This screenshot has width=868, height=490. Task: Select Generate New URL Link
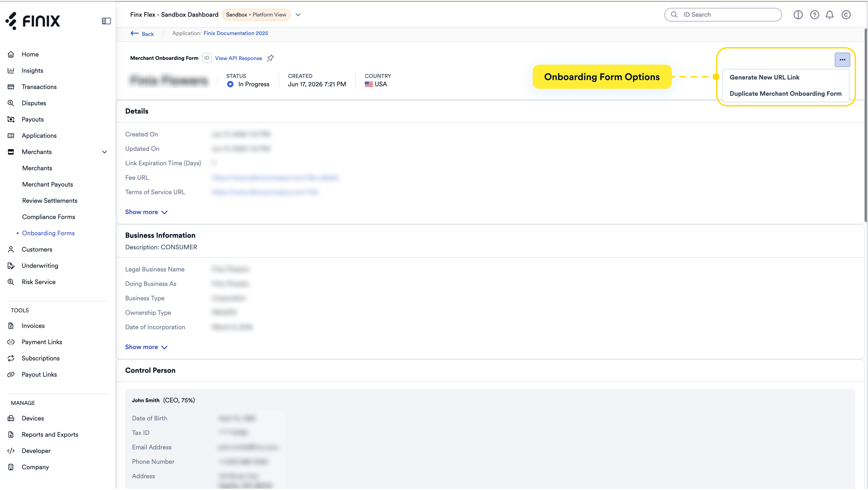pos(764,77)
